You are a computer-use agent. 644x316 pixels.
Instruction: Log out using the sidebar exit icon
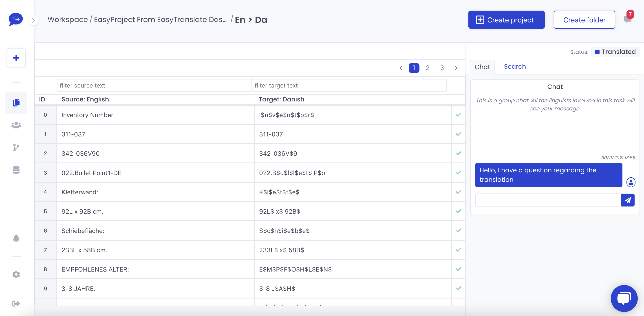pyautogui.click(x=16, y=303)
